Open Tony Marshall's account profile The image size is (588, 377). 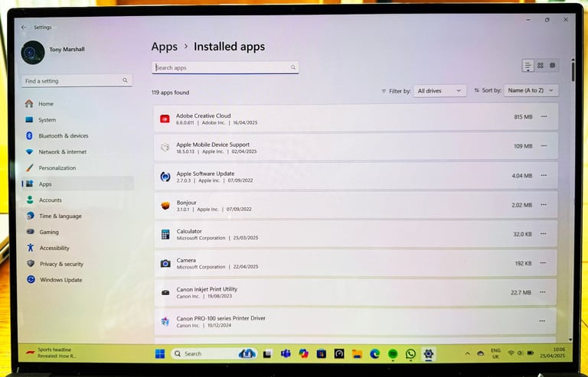point(54,52)
